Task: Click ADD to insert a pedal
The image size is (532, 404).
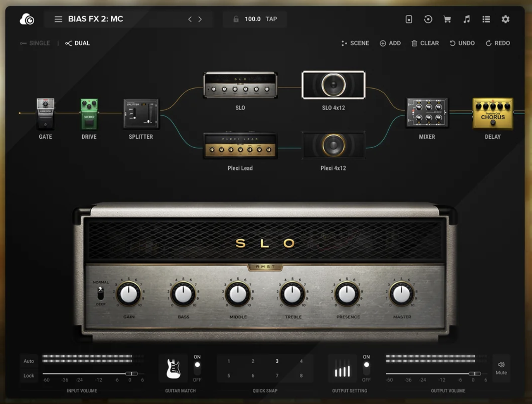Action: click(x=390, y=43)
